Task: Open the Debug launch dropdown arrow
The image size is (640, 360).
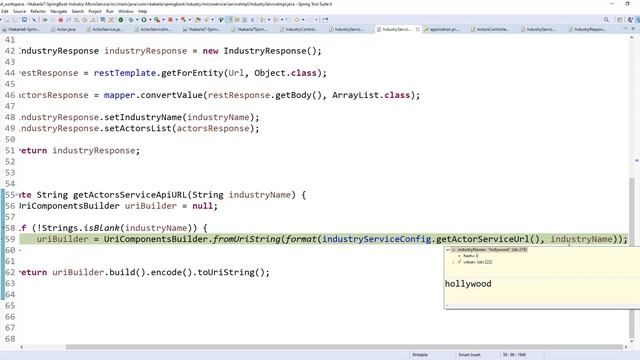Action: pos(137,20)
